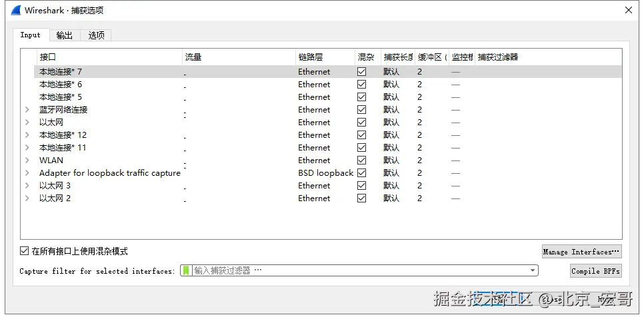
Task: Toggle promiscuous checkbox for 本地连接* 11
Action: coord(361,148)
